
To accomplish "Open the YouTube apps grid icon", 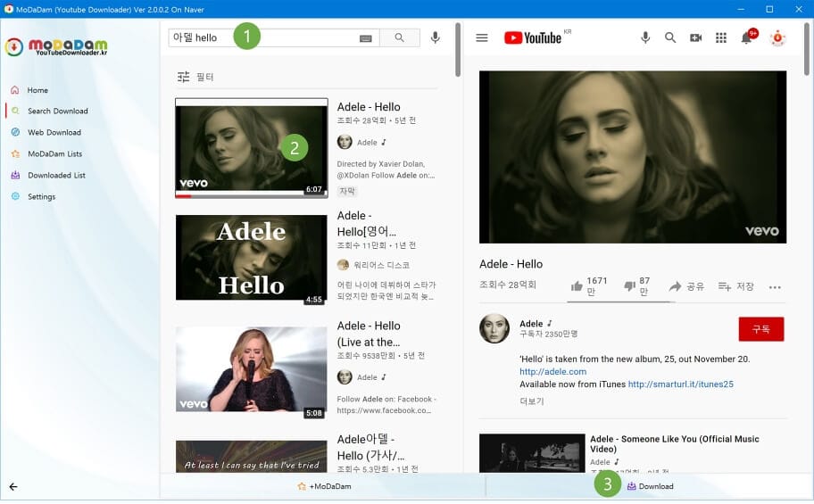I will point(721,37).
